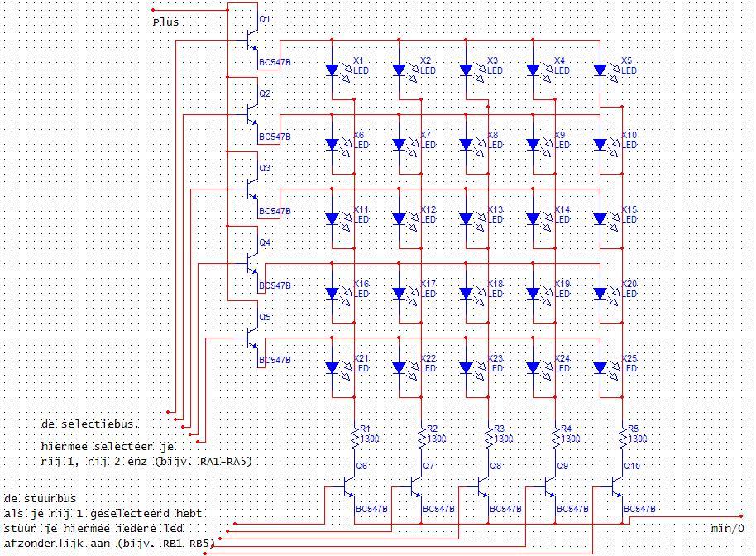Select the resistor labeled R3

pos(488,434)
